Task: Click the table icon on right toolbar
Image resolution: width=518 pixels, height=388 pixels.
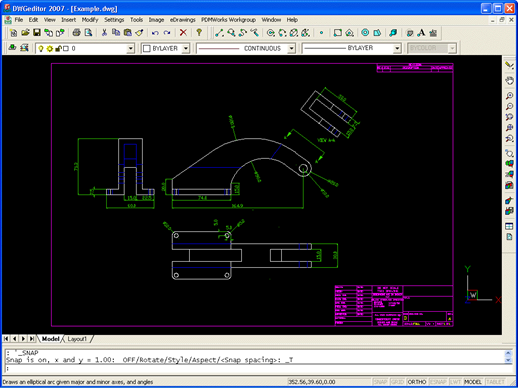Action: [x=509, y=226]
